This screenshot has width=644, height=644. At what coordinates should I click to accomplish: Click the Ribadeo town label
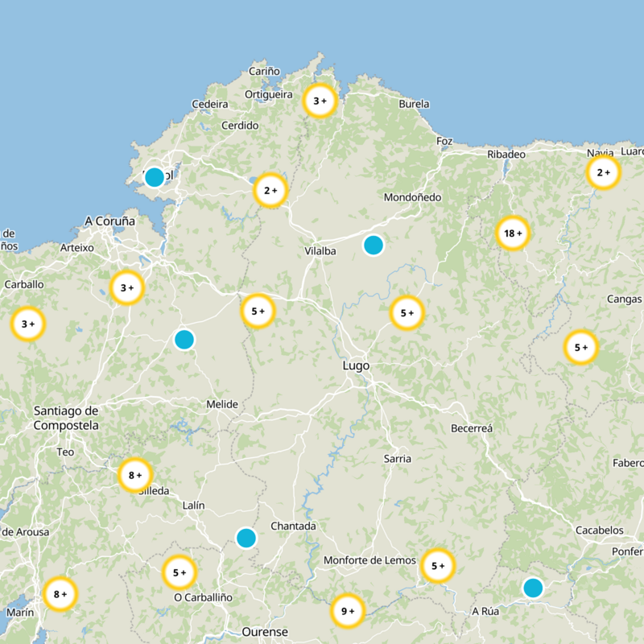coord(506,155)
